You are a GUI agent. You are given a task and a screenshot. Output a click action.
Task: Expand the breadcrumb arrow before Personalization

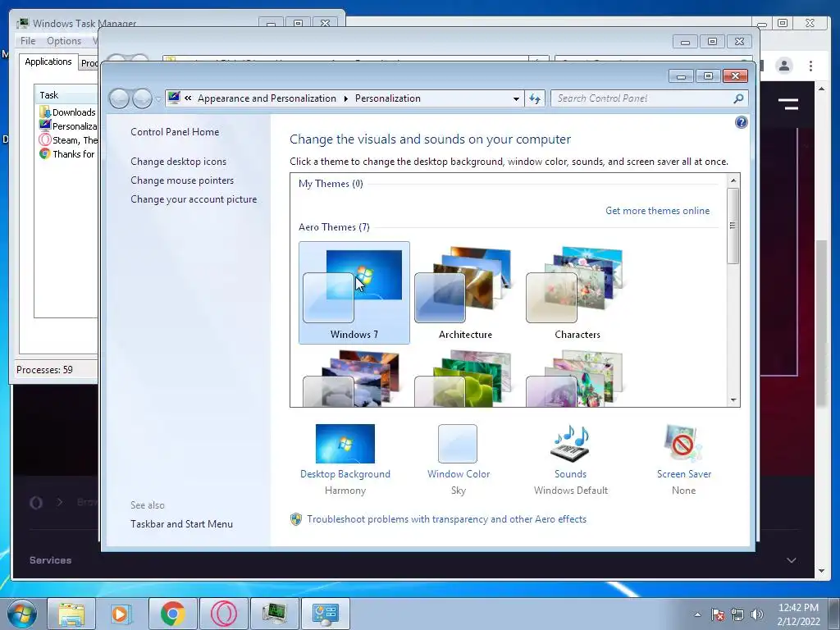[345, 98]
